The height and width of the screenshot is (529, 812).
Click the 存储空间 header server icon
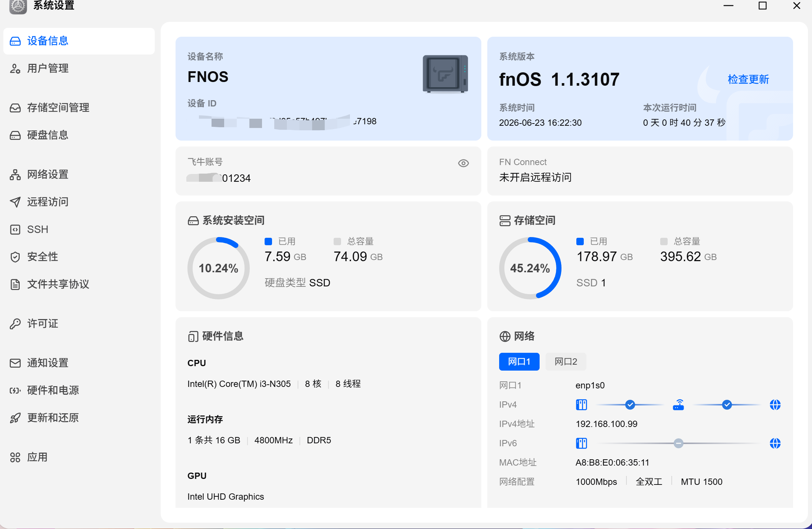[505, 221]
